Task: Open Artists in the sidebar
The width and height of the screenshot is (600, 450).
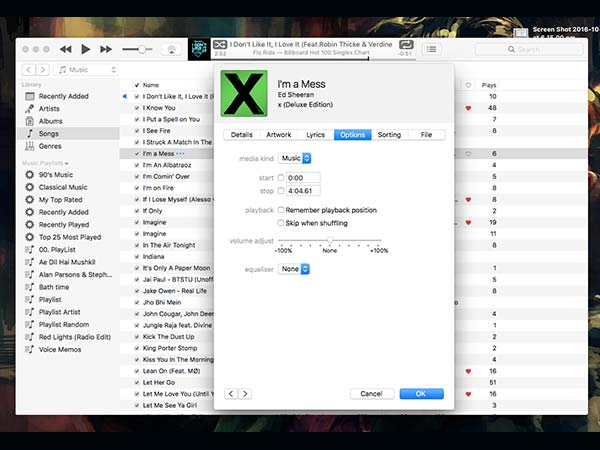Action: click(x=49, y=109)
